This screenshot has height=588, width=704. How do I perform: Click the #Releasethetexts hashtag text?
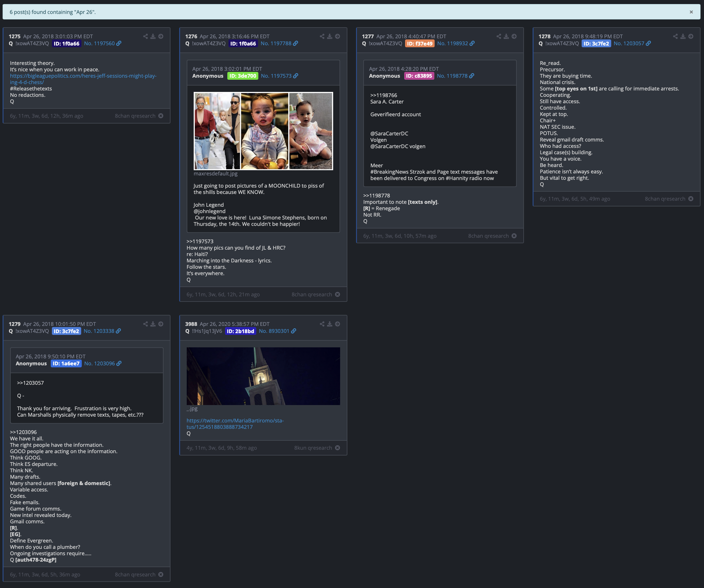point(31,89)
